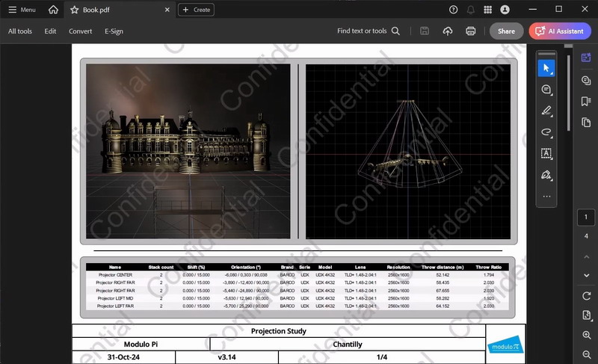Go to next page with down chevron
The height and width of the screenshot is (364, 598).
(x=586, y=277)
